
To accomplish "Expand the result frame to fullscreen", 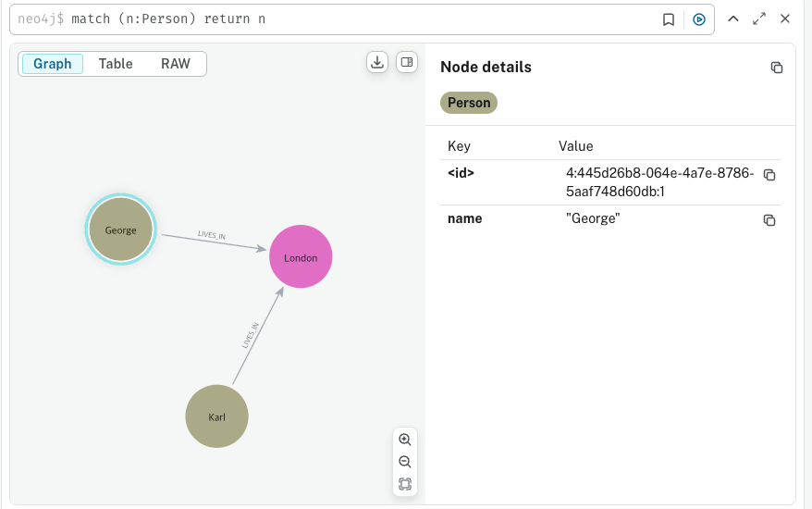I will [x=759, y=19].
